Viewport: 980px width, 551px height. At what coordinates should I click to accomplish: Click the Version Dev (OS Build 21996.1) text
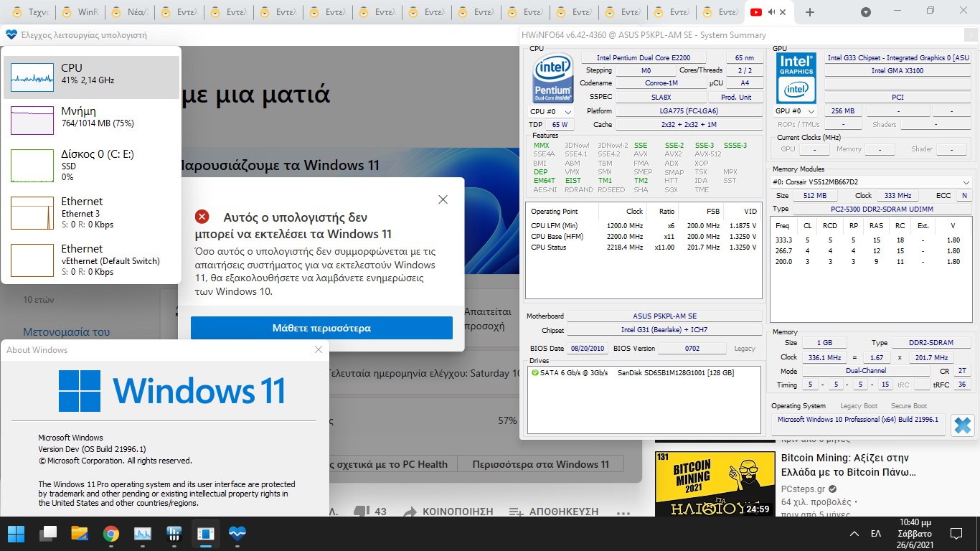[x=92, y=449]
